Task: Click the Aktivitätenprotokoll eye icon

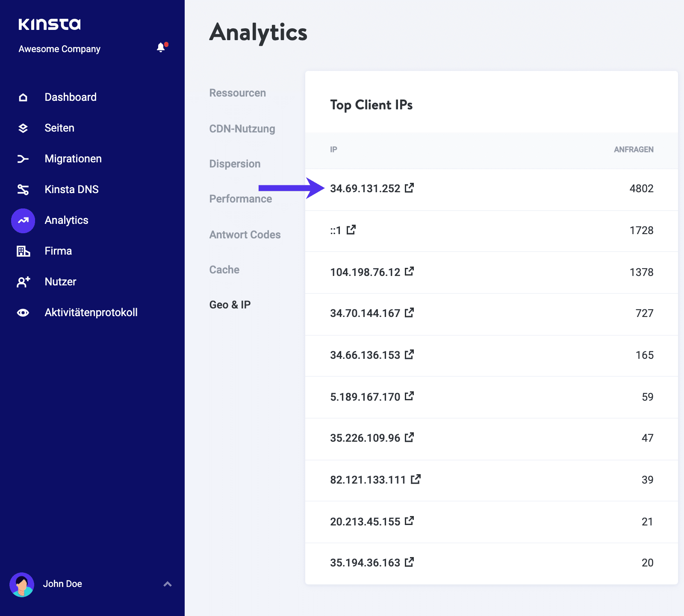Action: [23, 313]
